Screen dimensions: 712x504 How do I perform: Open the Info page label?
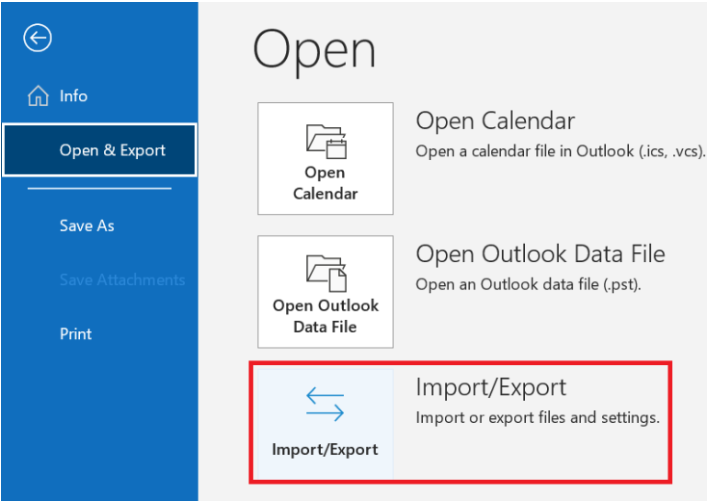click(74, 96)
